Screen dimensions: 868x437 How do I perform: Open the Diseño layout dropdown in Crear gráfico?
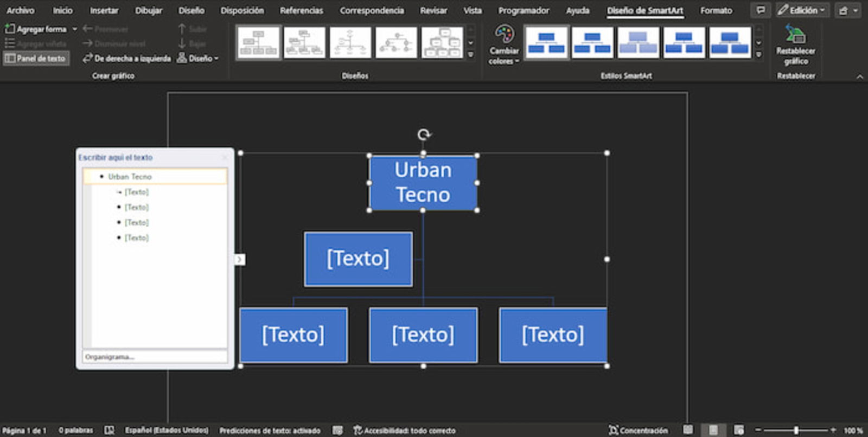[198, 58]
